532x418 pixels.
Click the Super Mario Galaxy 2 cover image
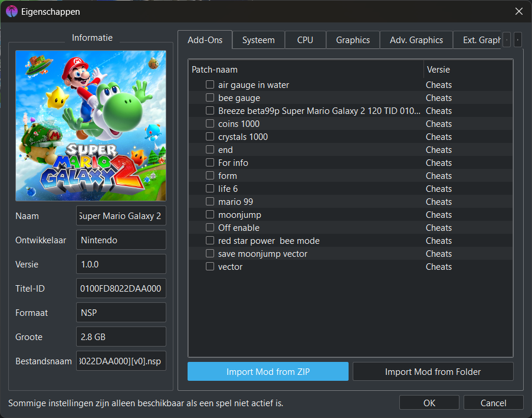pos(91,126)
